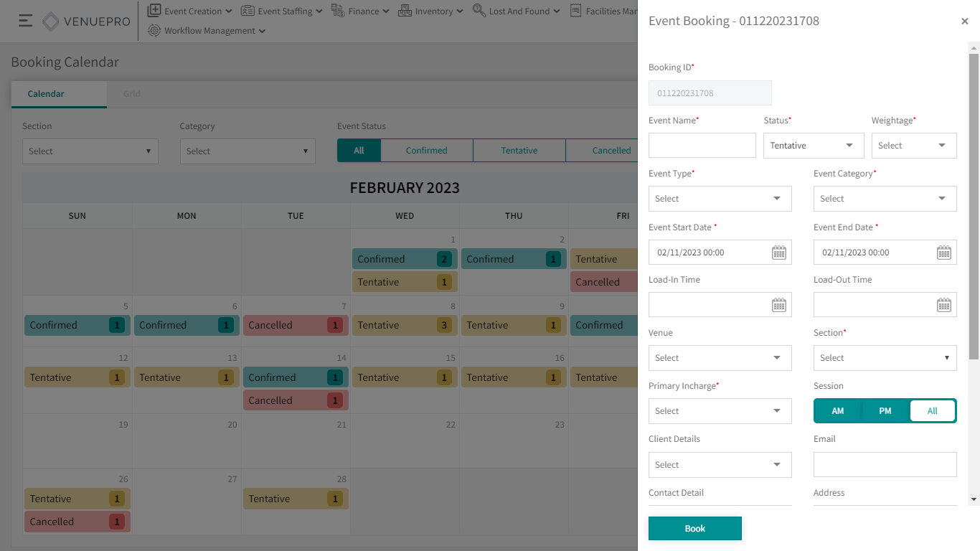
Task: Click the hamburger menu icon
Action: [26, 21]
